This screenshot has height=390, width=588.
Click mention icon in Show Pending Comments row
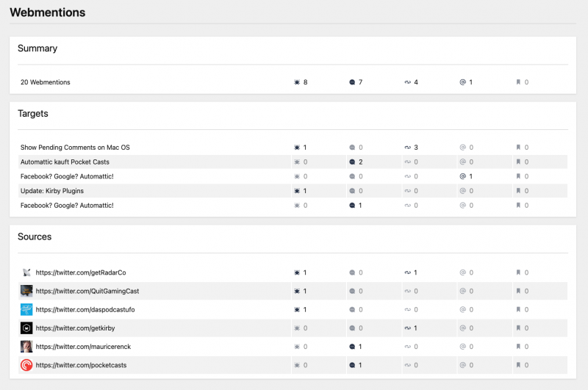pos(463,147)
